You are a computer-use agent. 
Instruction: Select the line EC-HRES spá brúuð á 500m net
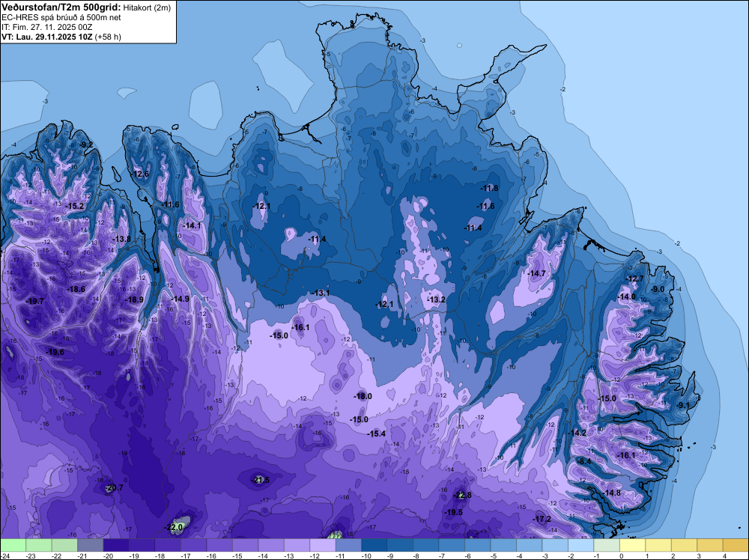coord(61,18)
